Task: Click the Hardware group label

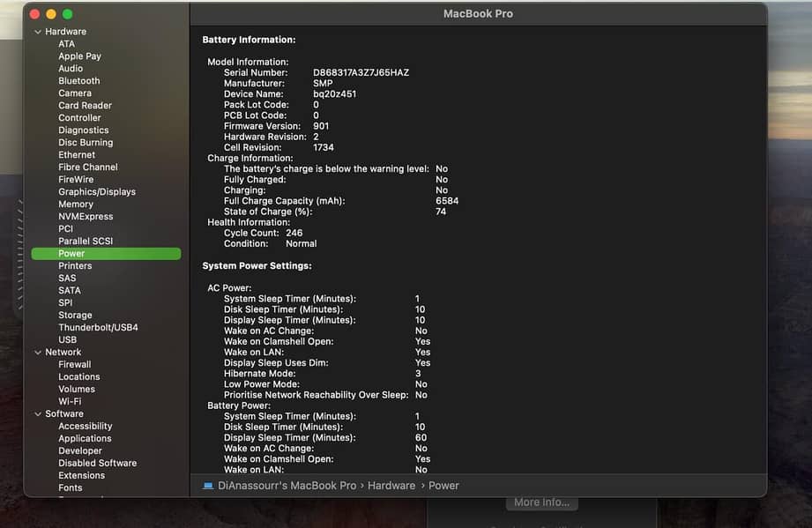Action: [66, 32]
